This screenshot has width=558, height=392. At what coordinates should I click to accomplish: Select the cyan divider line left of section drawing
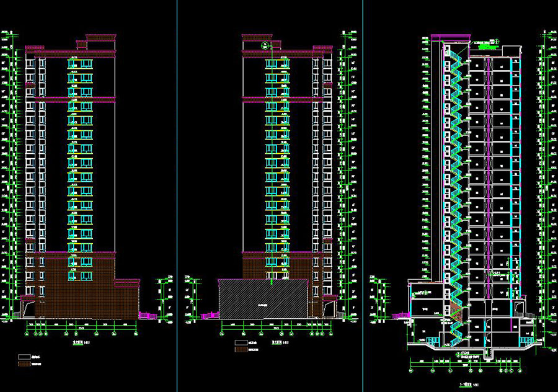363,186
